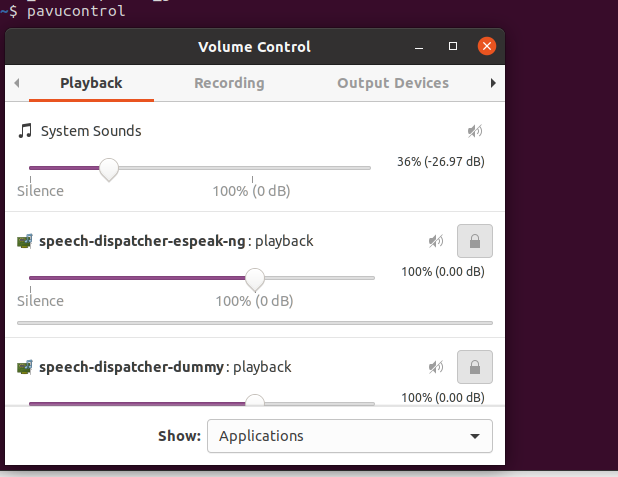618x477 pixels.
Task: Toggle channel lock for speech-dispatcher-espeak-ng
Action: (475, 241)
